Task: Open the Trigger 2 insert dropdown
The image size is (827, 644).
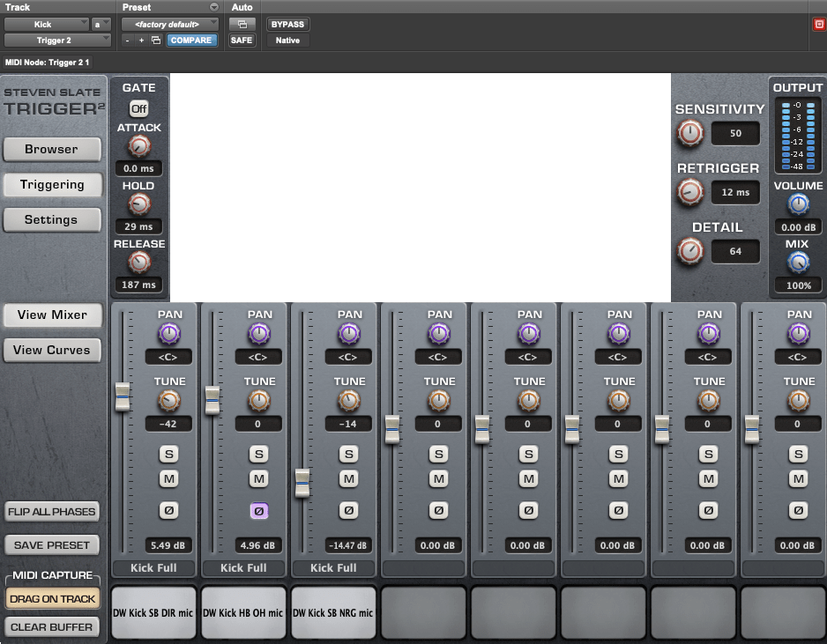Action: tap(58, 41)
